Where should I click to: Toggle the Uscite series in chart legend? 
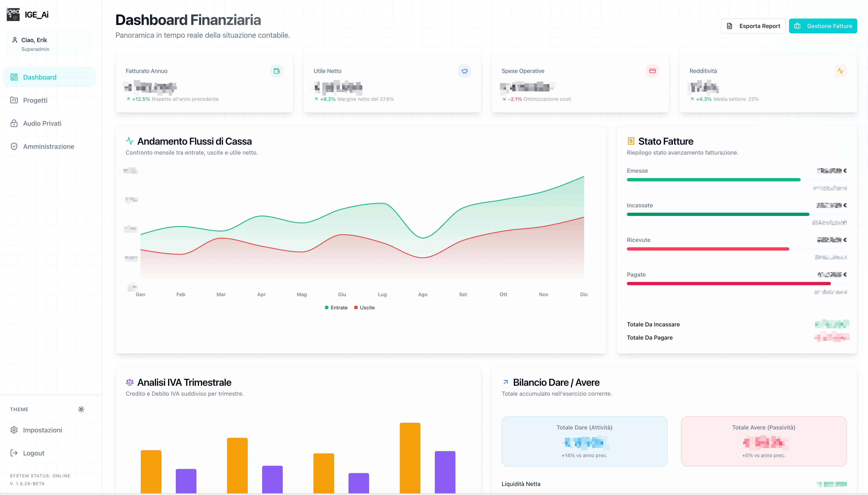click(364, 308)
